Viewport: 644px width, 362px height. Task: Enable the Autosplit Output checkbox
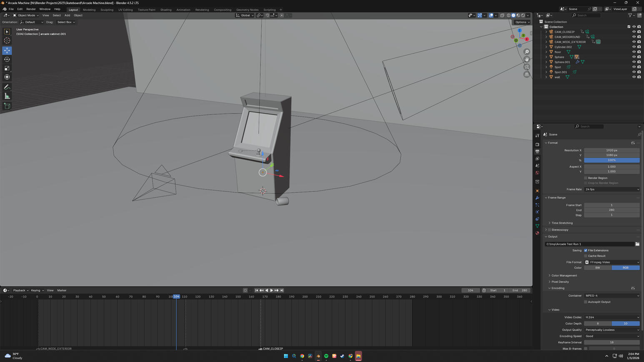click(586, 302)
